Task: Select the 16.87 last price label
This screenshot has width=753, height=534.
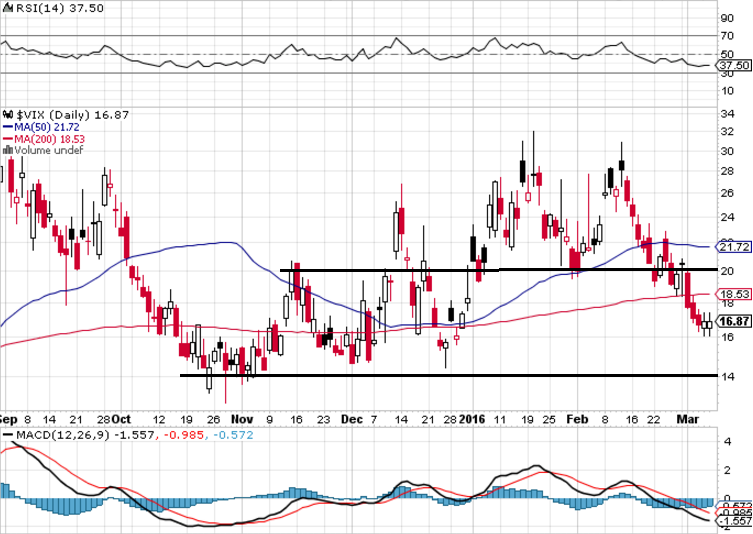Action: [x=734, y=321]
